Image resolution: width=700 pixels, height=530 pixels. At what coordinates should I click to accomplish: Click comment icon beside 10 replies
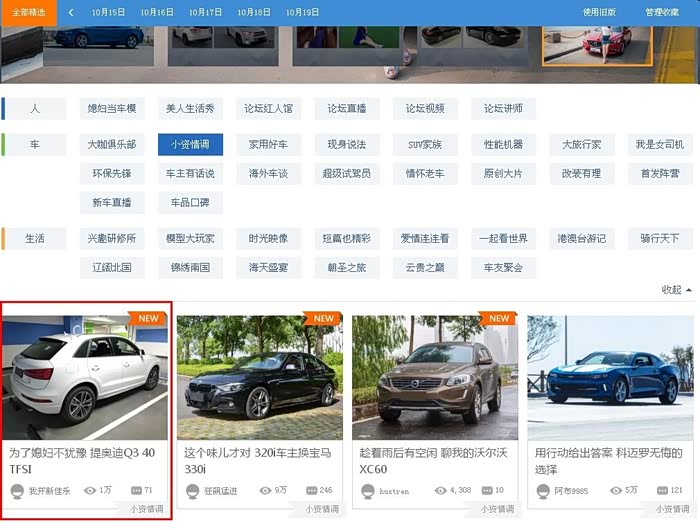(x=487, y=490)
